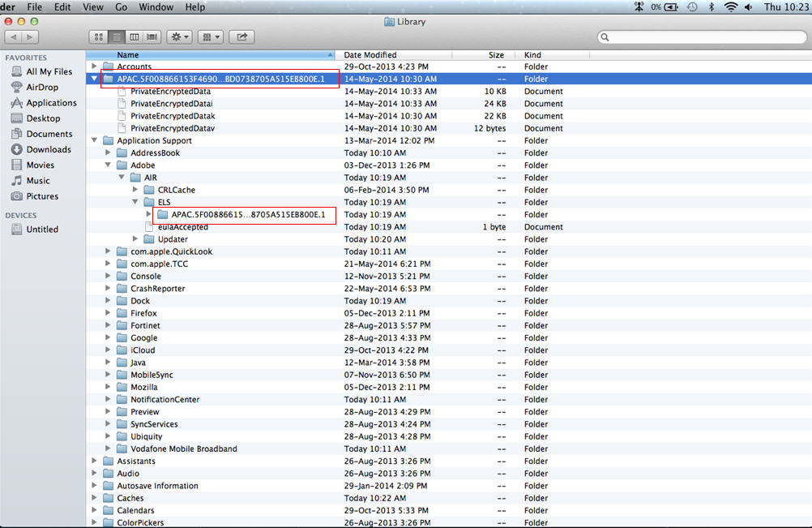Open the Arrange items dropdown
This screenshot has height=528, width=812.
pos(210,37)
